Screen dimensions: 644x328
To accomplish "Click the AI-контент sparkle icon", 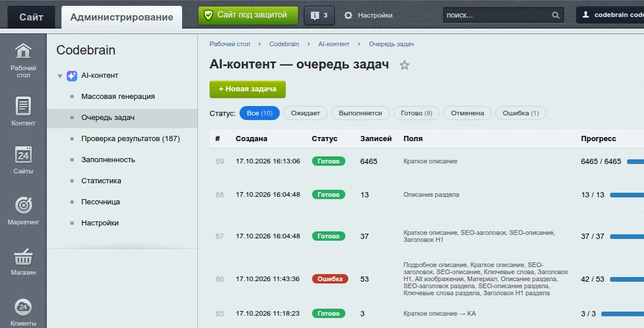I will (x=72, y=76).
